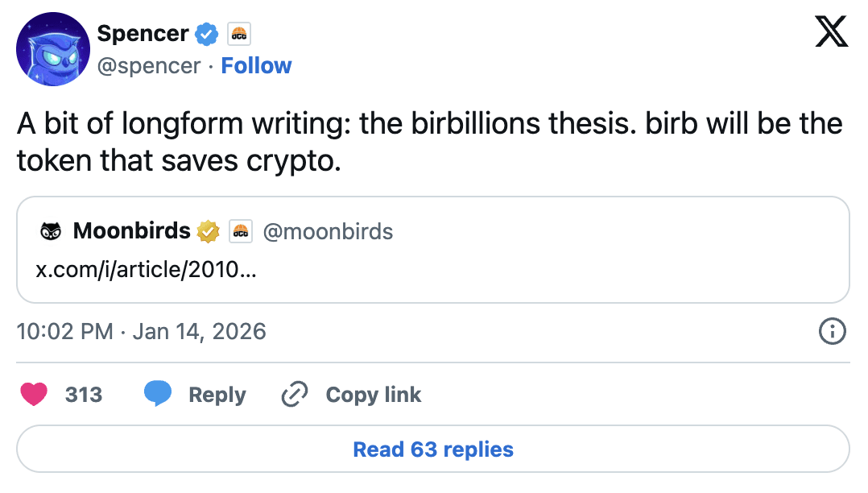Screen dimensions: 868x493
Task: Open Read 63 replies
Action: coord(433,449)
